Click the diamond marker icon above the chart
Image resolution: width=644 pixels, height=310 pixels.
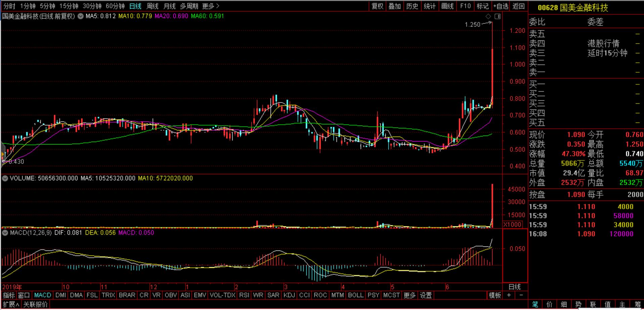point(488,16)
